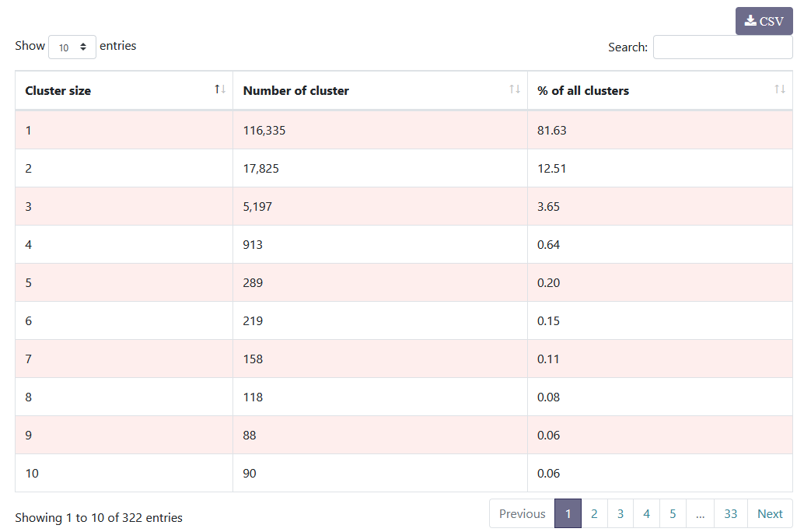Toggle the sort arrows on % of all clusters

coord(781,89)
